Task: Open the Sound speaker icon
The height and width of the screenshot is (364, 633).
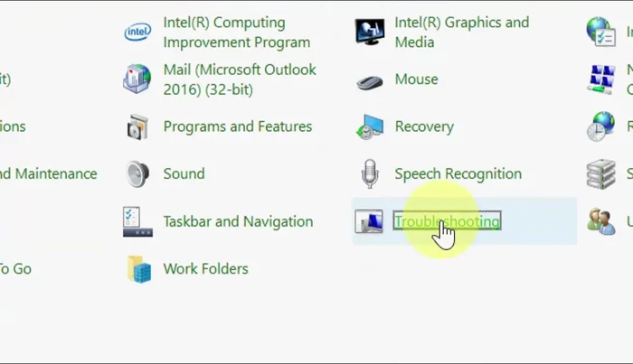Action: click(x=137, y=173)
